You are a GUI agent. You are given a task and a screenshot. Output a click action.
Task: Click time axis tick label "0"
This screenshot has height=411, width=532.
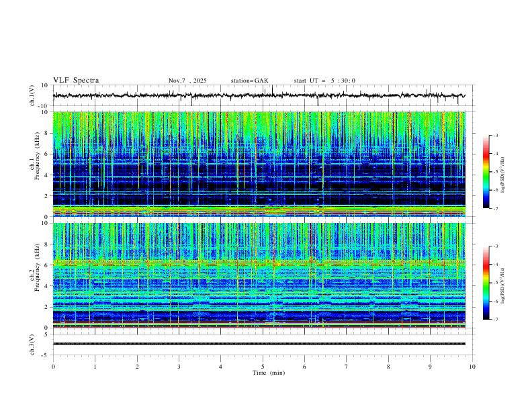point(53,367)
